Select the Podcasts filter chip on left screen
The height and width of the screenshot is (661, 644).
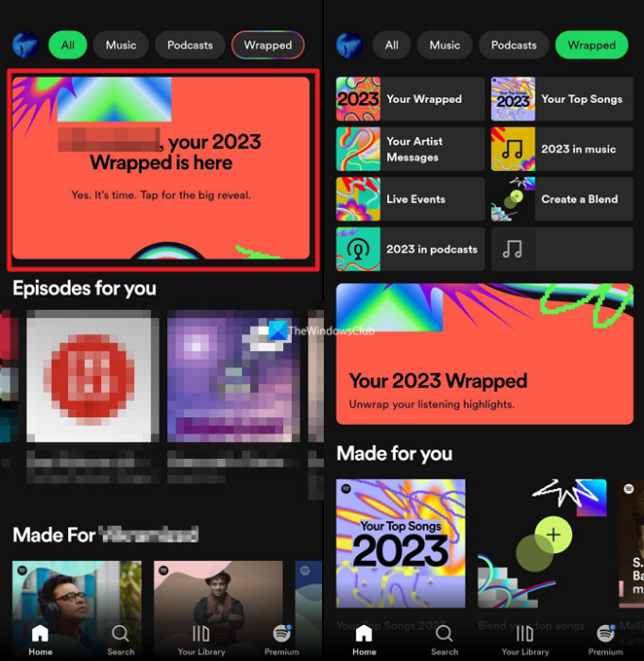190,44
